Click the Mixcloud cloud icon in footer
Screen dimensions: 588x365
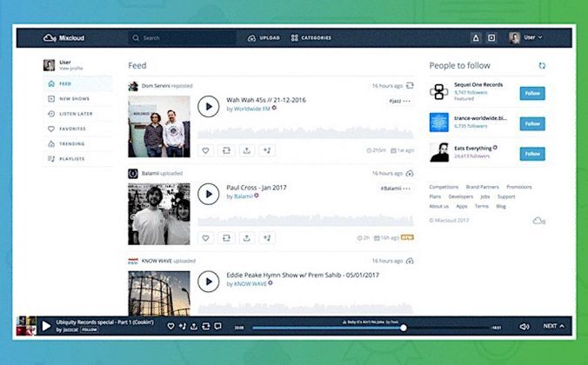539,221
